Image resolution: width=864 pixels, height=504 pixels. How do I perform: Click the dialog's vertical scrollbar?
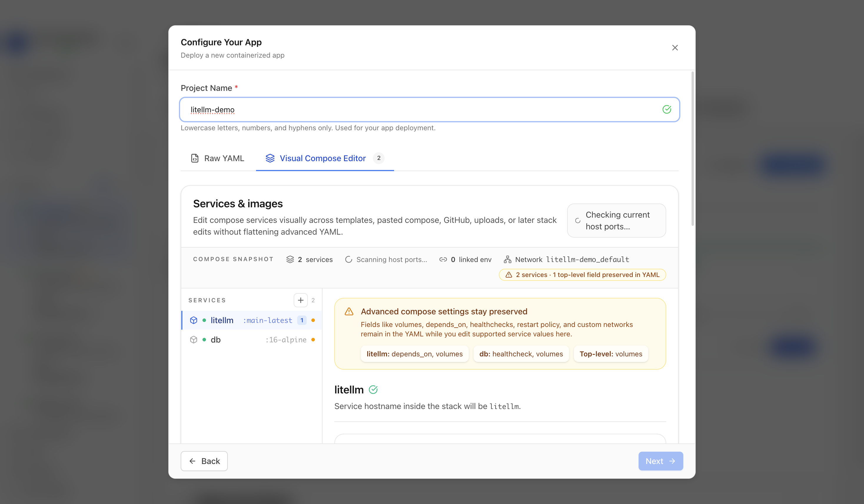pos(692,149)
